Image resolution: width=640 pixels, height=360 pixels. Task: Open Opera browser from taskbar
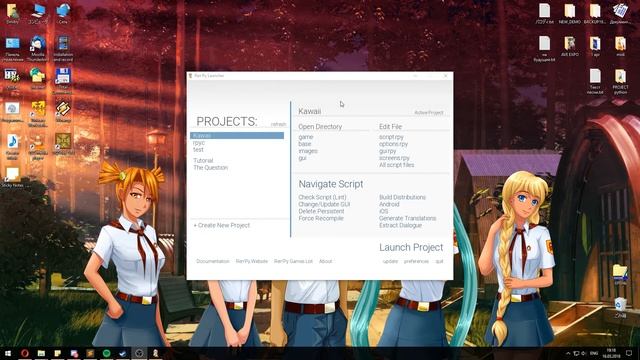point(24,353)
